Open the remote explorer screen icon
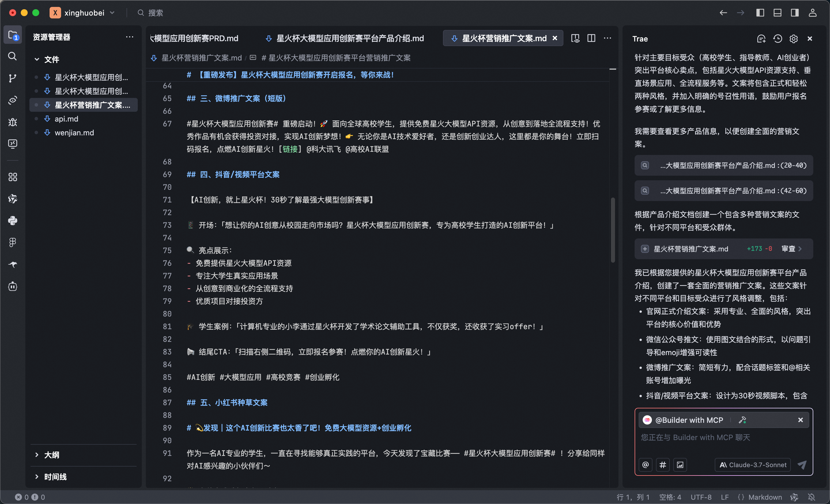The width and height of the screenshot is (830, 504). 12,144
